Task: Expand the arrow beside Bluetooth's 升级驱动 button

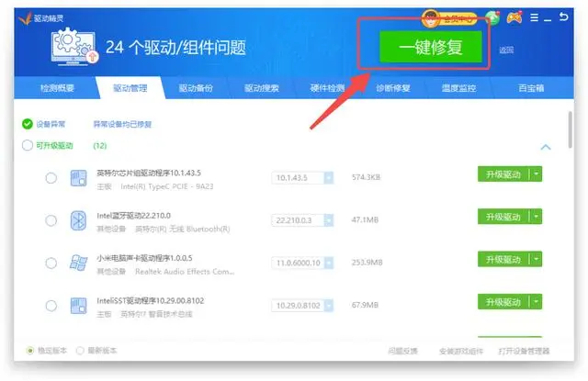Action: click(537, 217)
